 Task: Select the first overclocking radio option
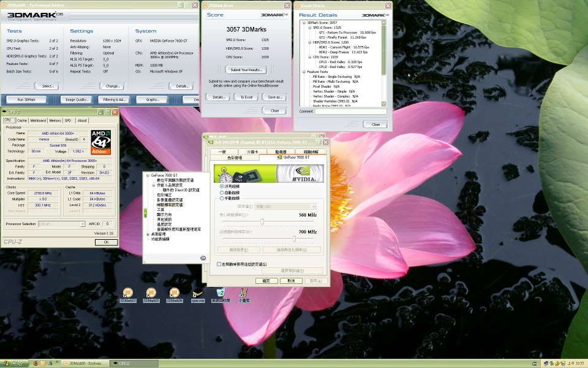pos(221,186)
